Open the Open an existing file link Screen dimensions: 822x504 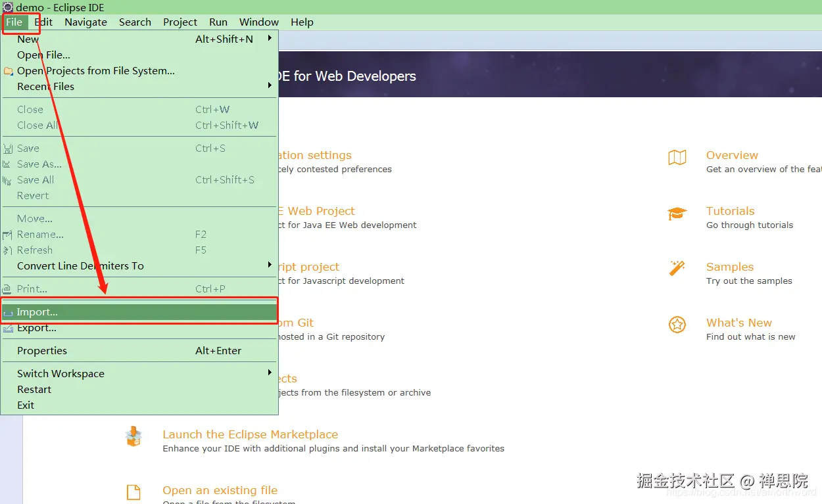tap(220, 490)
